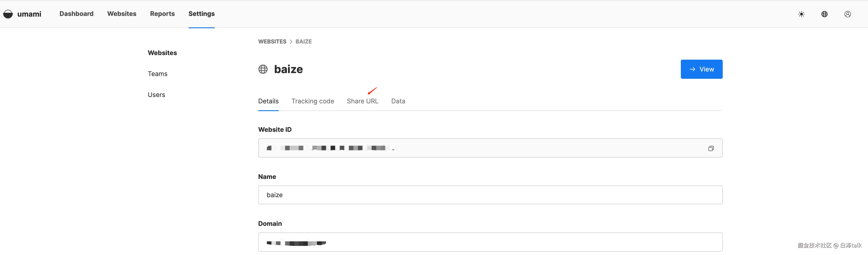This screenshot has height=255, width=868.
Task: Switch to the Tracking code tab
Action: (312, 101)
